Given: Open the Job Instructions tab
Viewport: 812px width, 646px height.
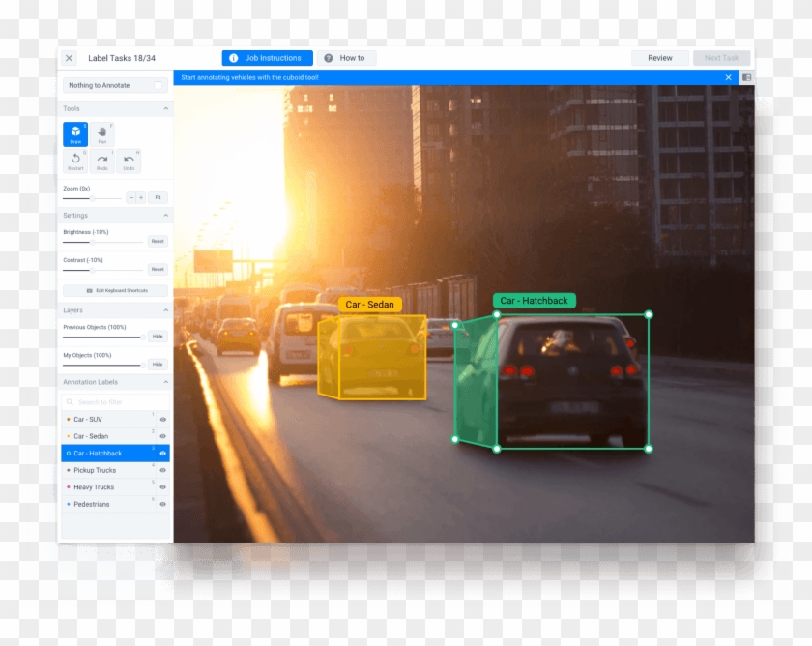Looking at the screenshot, I should click(x=267, y=58).
